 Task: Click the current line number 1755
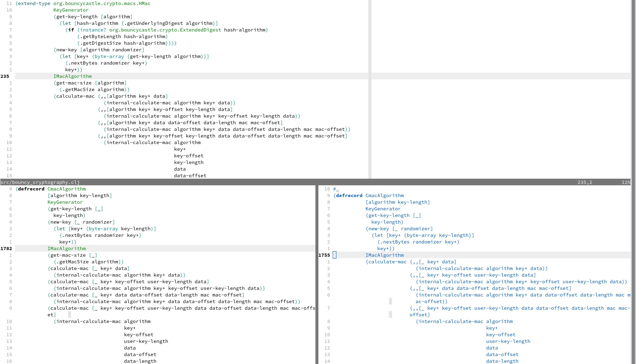tap(324, 255)
